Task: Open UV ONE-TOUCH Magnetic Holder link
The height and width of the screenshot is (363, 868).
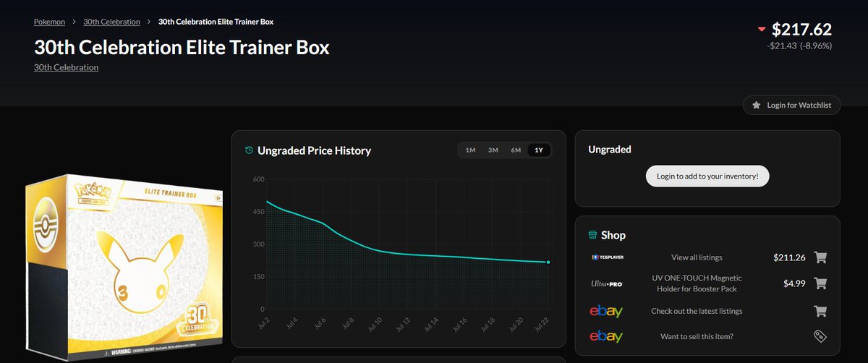Action: pyautogui.click(x=697, y=283)
